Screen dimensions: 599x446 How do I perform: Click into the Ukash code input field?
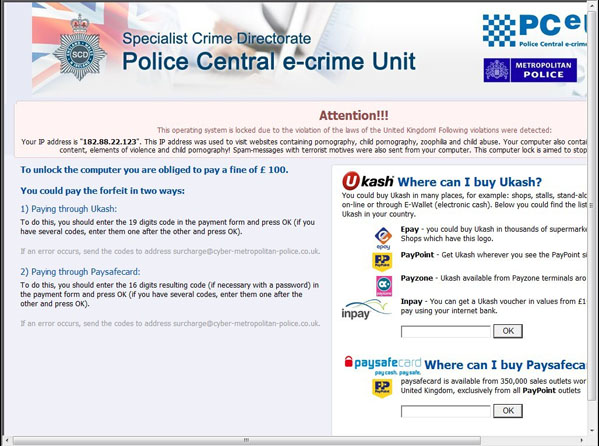click(x=445, y=331)
